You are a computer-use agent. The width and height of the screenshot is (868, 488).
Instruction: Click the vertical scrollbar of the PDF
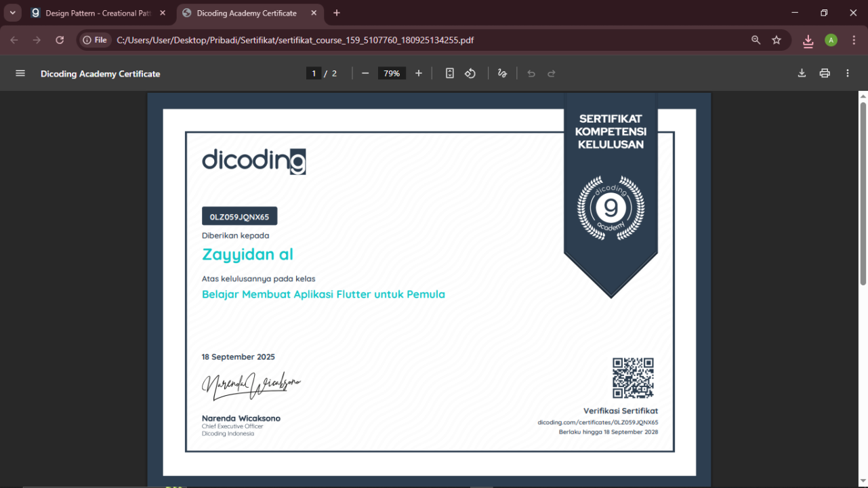tap(863, 193)
